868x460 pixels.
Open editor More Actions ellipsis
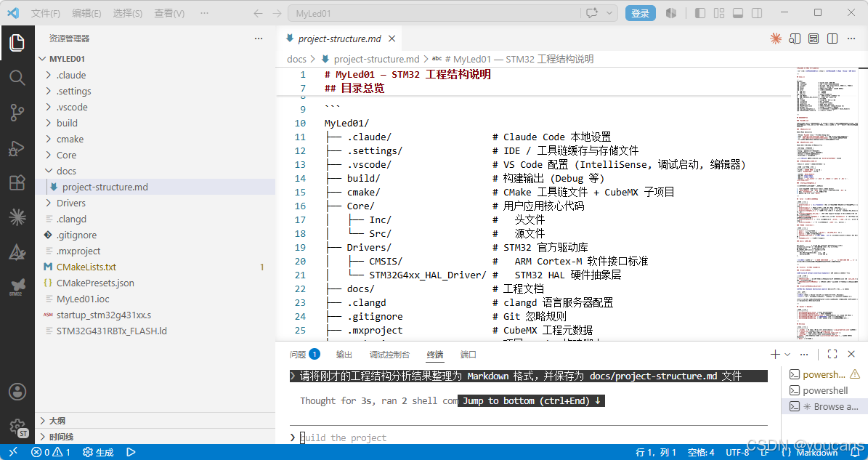pos(851,39)
